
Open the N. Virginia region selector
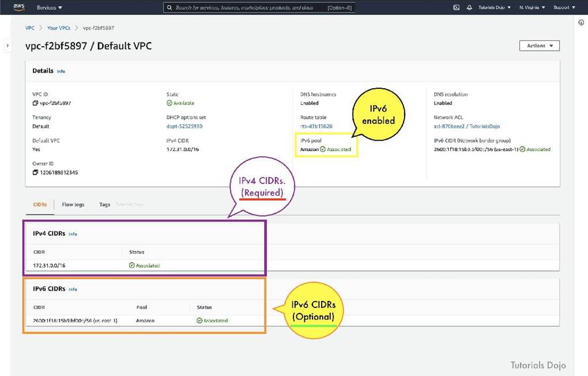pyautogui.click(x=533, y=7)
